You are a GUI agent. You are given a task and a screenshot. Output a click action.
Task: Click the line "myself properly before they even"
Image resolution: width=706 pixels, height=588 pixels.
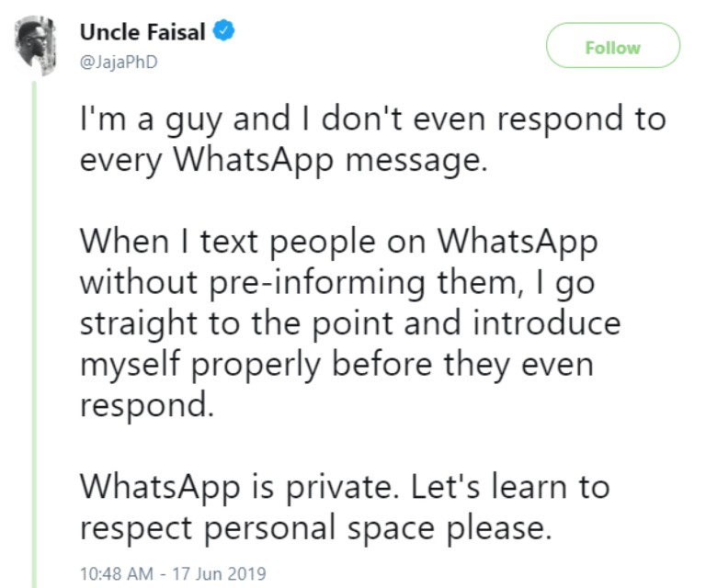point(336,365)
